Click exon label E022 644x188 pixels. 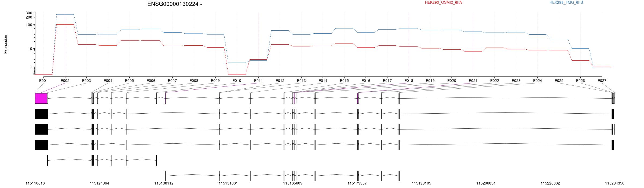[x=495, y=81]
